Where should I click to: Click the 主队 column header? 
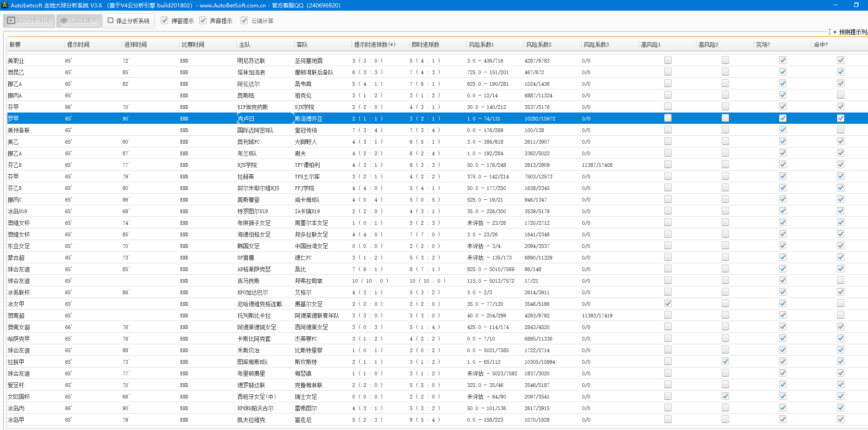(x=245, y=45)
